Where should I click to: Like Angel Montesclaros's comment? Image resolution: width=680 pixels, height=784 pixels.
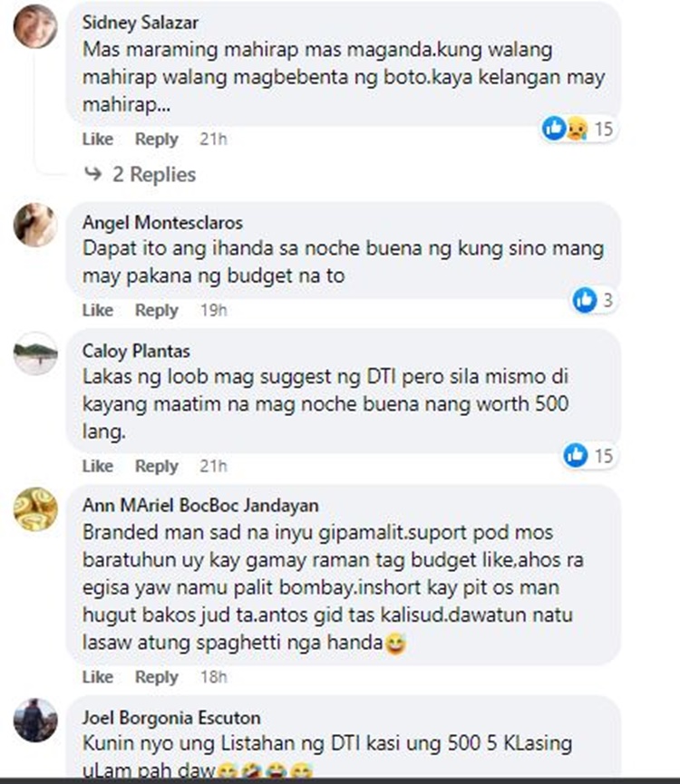[x=98, y=310]
